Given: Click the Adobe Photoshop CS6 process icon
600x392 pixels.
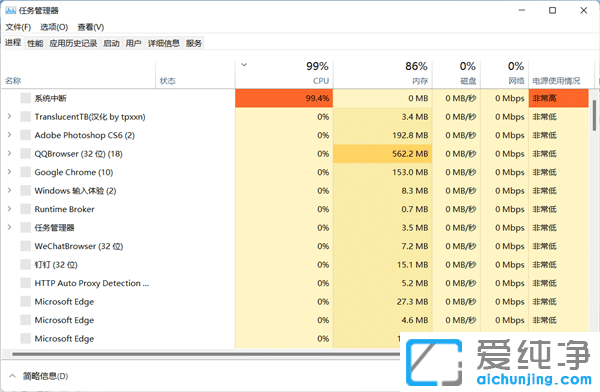Looking at the screenshot, I should 26,135.
